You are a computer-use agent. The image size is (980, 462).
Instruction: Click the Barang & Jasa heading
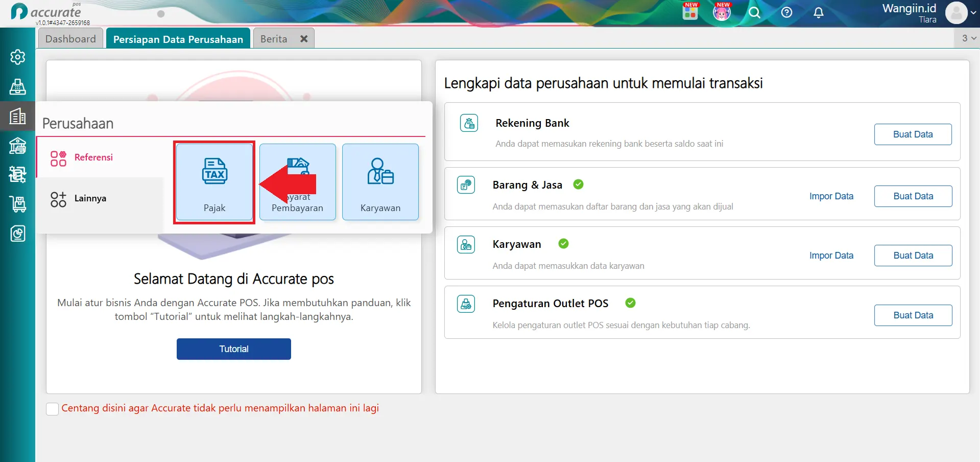pos(528,185)
